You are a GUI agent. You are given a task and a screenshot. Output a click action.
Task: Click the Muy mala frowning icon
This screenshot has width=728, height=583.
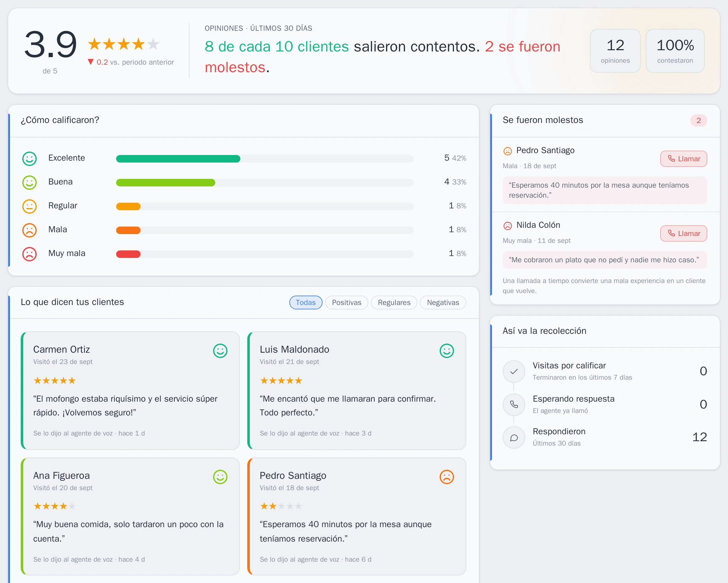(x=29, y=254)
